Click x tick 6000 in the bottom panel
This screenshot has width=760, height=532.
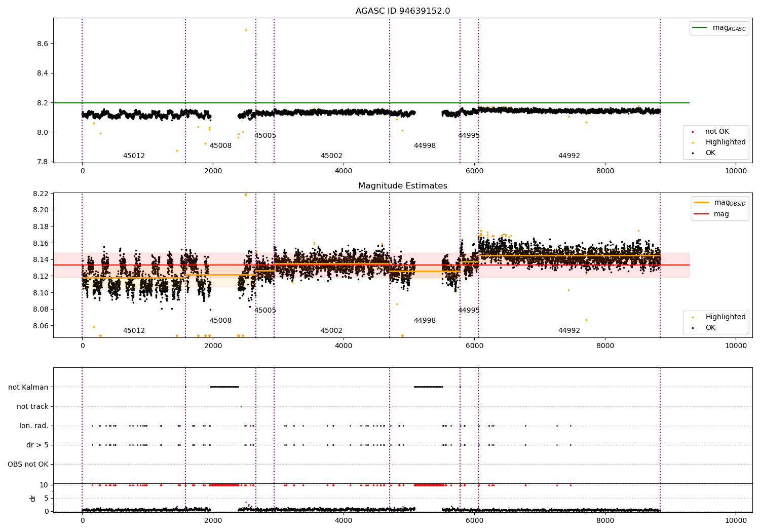coord(474,520)
